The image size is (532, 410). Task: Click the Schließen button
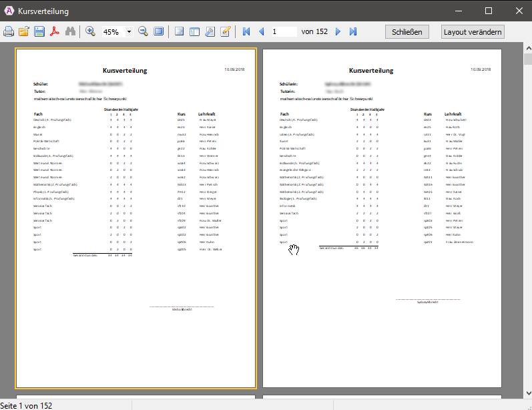[x=407, y=32]
